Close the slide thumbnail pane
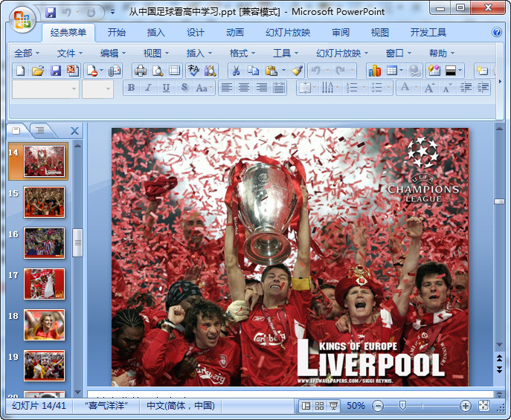This screenshot has height=420, width=511. point(74,131)
